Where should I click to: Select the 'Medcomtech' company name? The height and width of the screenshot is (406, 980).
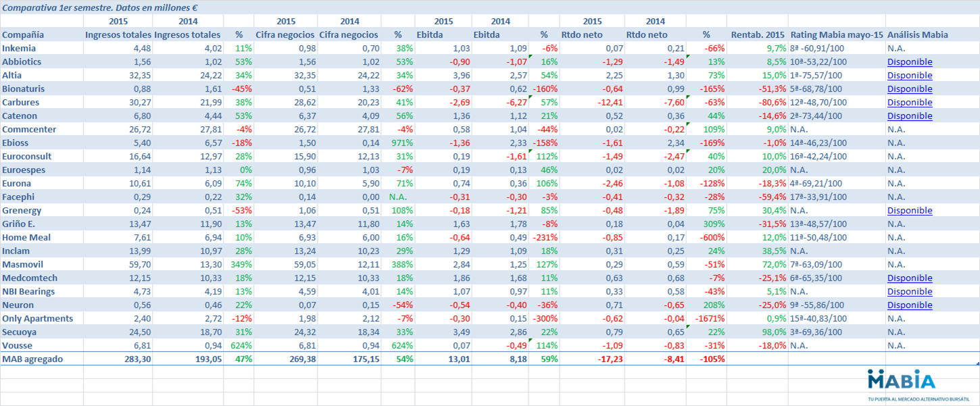(30, 278)
